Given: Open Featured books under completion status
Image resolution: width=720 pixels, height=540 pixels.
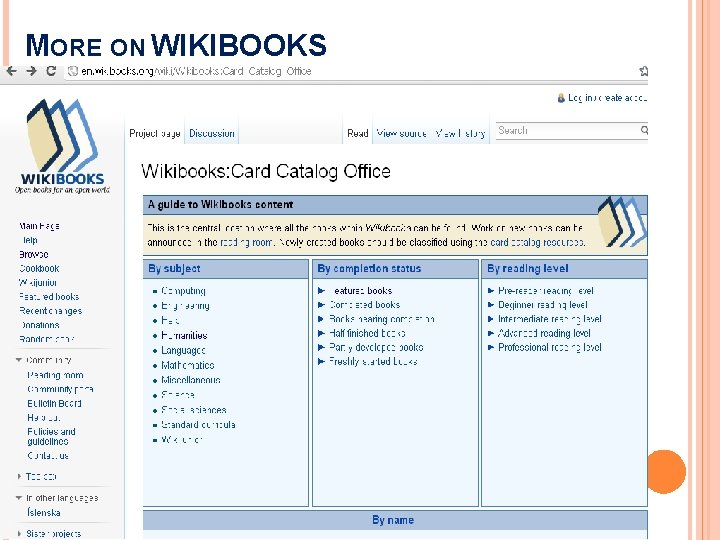Looking at the screenshot, I should point(360,291).
